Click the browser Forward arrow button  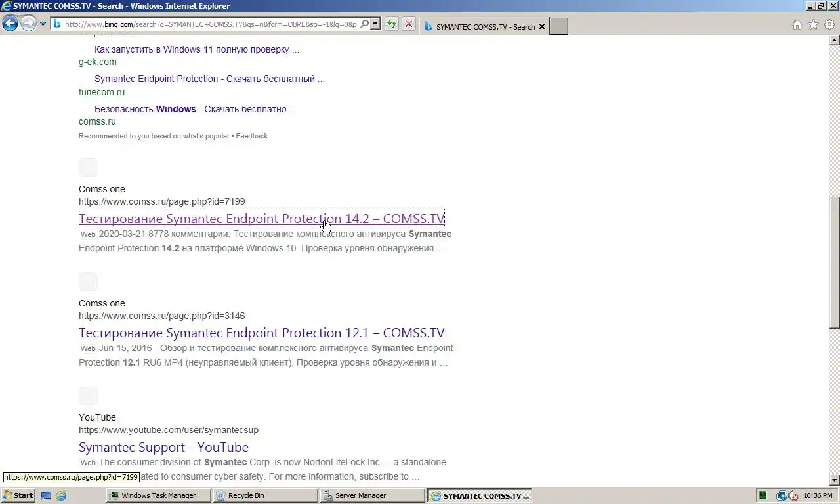click(x=28, y=24)
